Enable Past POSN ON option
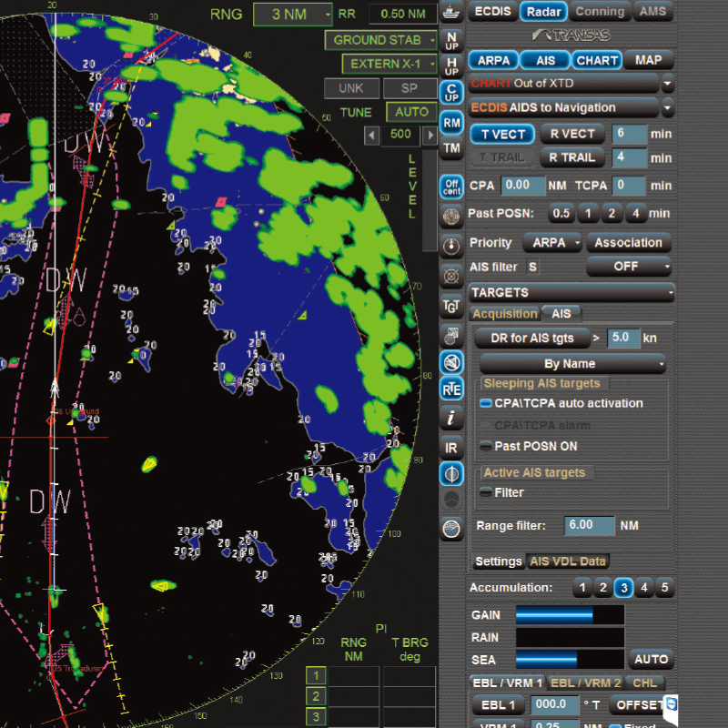Image resolution: width=728 pixels, height=728 pixels. click(487, 446)
